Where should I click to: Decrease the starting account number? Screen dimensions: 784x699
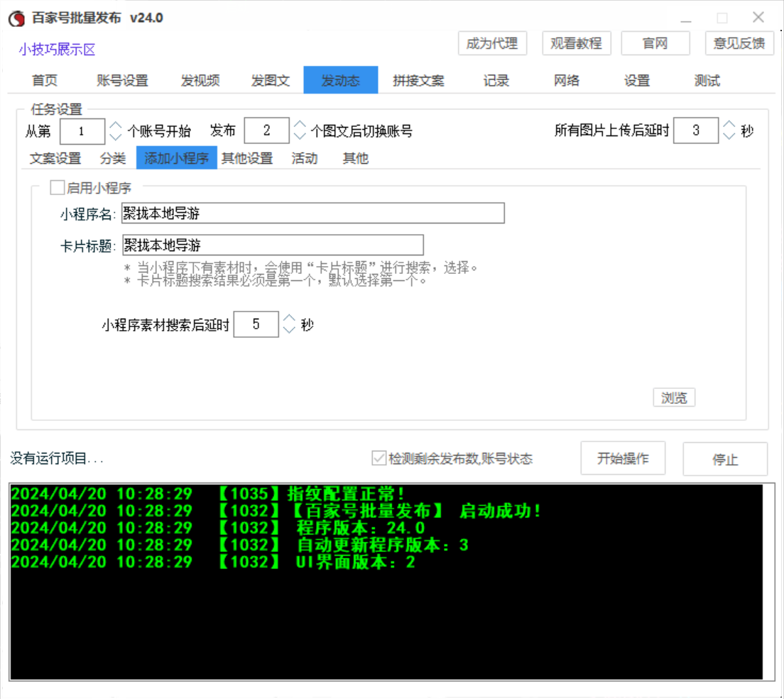[116, 137]
